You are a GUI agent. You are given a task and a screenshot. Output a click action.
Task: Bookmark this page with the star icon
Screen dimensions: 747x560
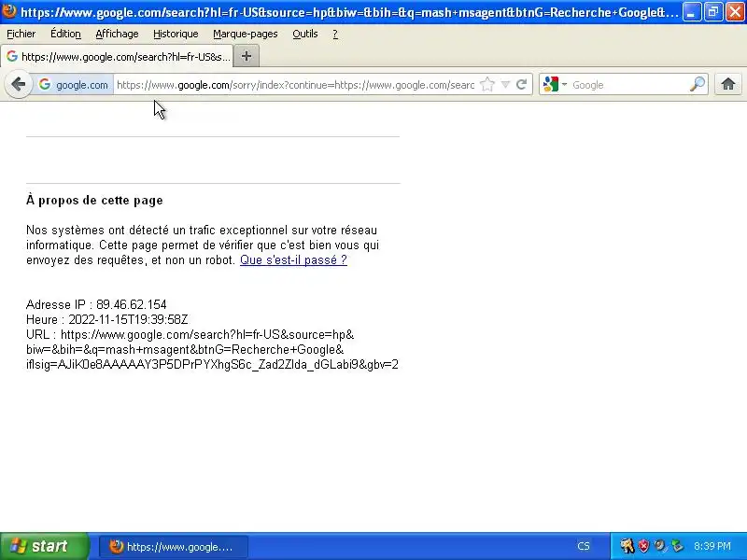[x=486, y=85]
